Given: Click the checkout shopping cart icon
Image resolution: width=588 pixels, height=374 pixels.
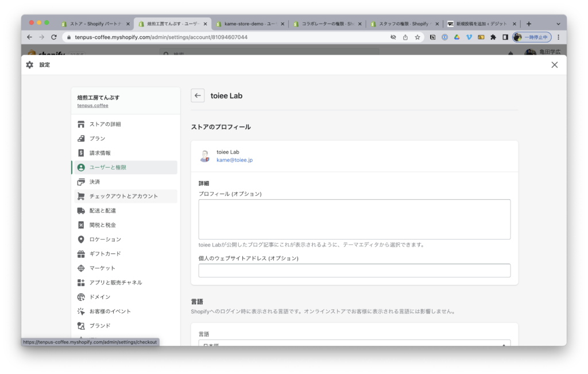Looking at the screenshot, I should coord(81,196).
